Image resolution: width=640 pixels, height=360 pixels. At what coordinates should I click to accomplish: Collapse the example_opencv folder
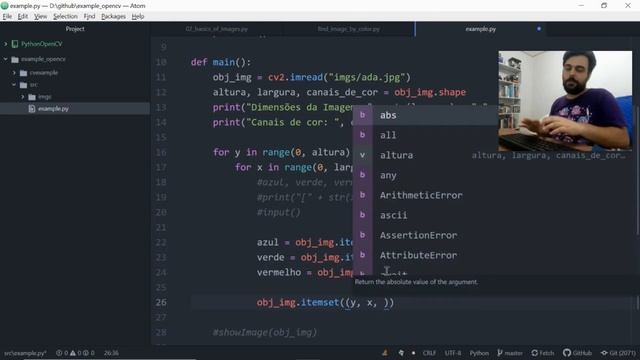point(6,59)
